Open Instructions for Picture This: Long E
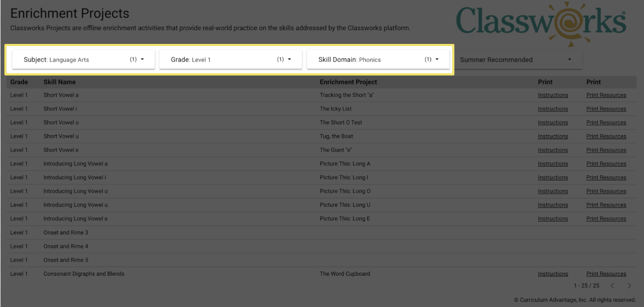This screenshot has width=644, height=307. [x=553, y=219]
